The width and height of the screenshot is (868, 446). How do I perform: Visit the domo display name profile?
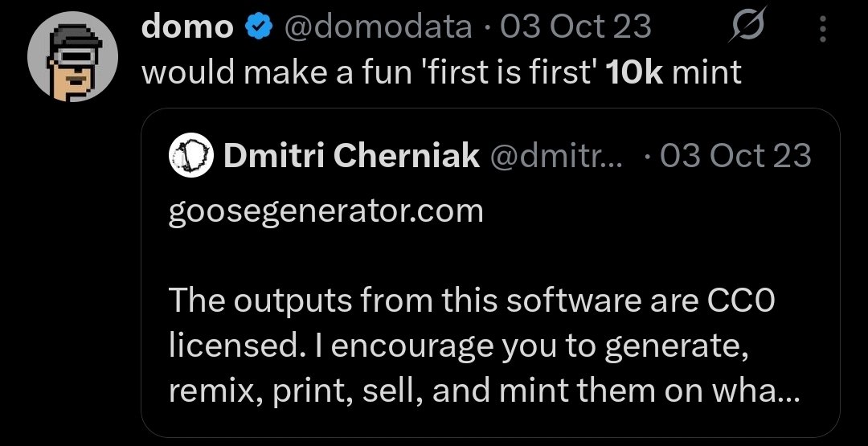click(x=187, y=27)
